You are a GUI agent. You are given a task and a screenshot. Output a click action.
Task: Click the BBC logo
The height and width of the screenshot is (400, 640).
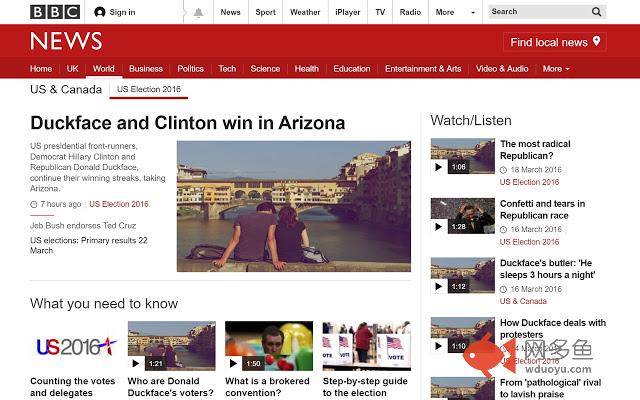point(55,12)
